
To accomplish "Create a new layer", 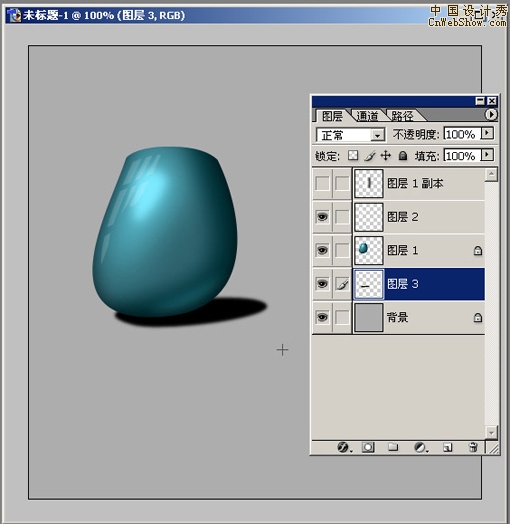I will tap(448, 447).
